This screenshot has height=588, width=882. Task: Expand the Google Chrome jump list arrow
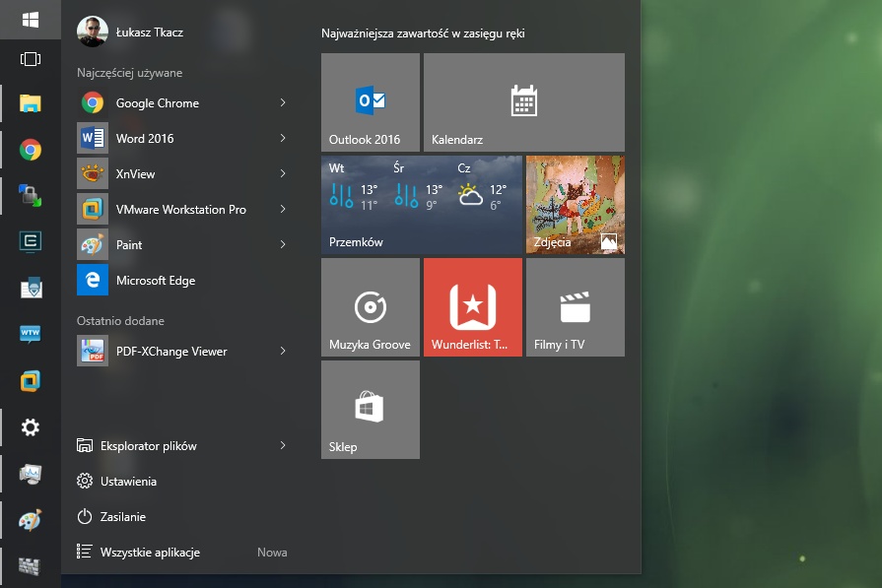click(x=283, y=103)
